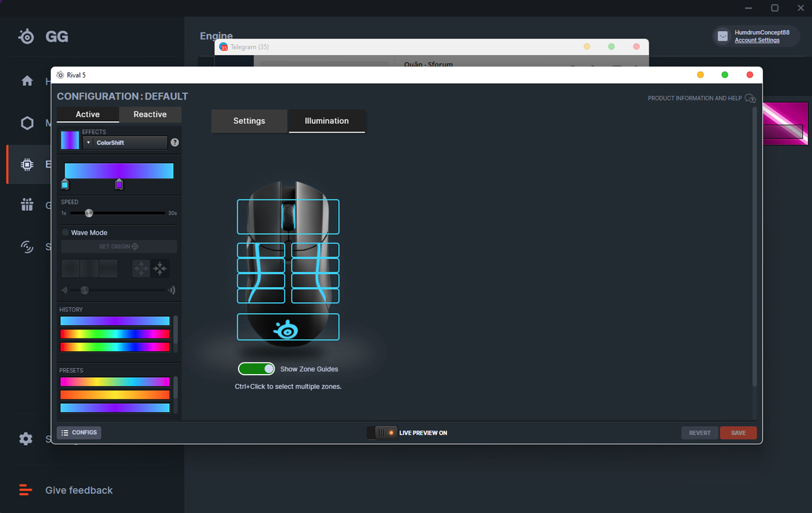Select the Illumination tab

pyautogui.click(x=327, y=121)
